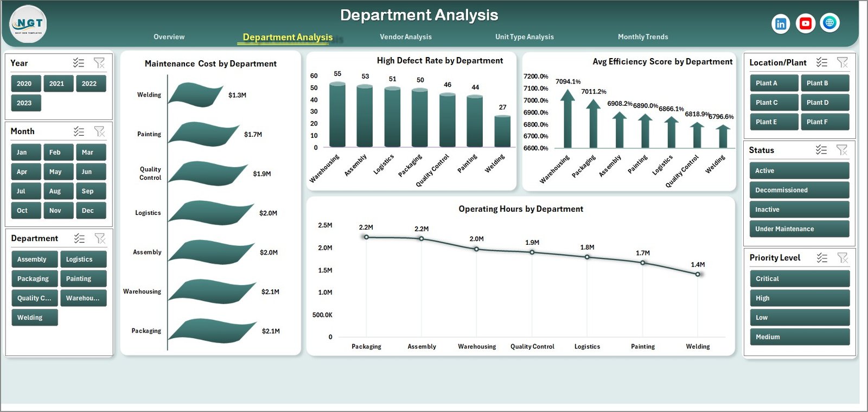Enable multi-select on Location/Plant slicer
868x412 pixels.
822,62
